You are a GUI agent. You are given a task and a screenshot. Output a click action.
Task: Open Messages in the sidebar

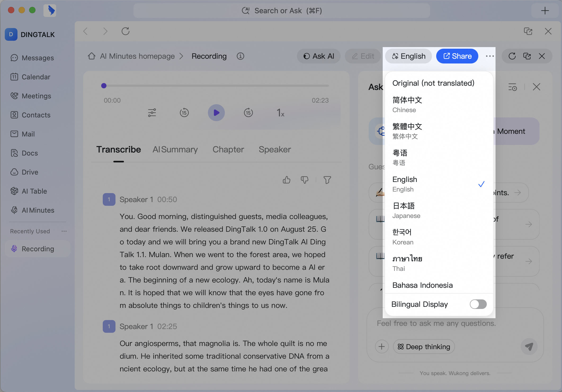38,58
